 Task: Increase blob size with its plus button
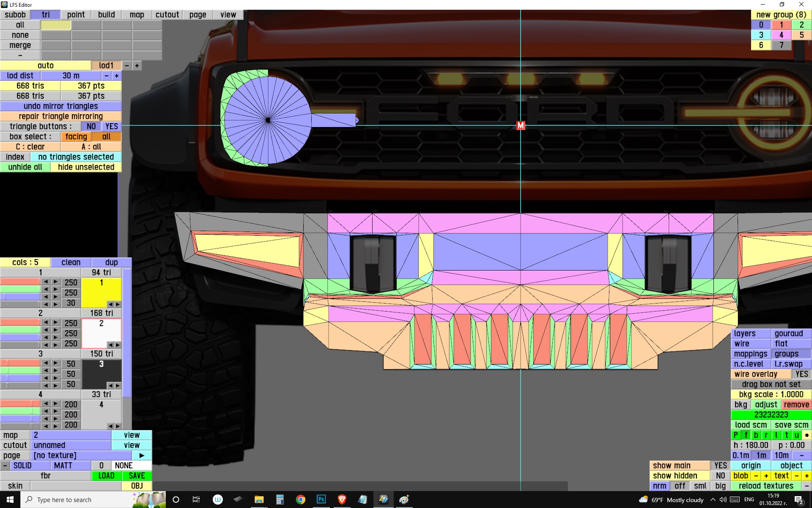(766, 476)
